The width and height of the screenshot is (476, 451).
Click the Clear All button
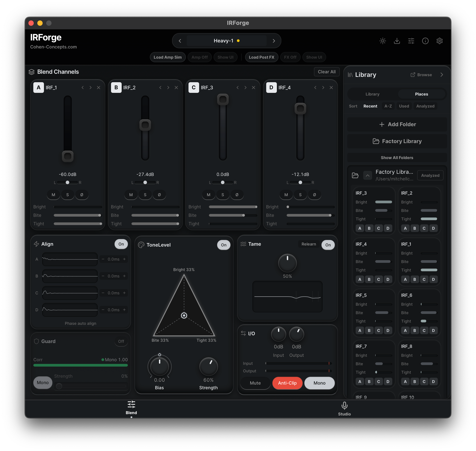point(327,72)
